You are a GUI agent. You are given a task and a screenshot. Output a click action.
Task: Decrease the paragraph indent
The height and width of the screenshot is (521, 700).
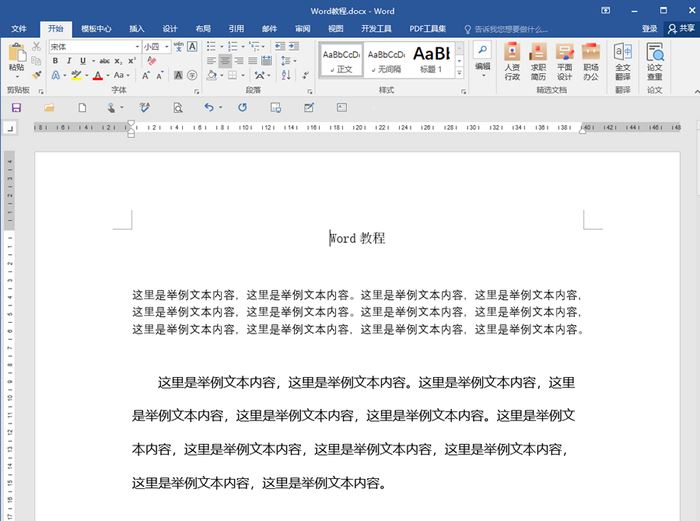click(280, 46)
